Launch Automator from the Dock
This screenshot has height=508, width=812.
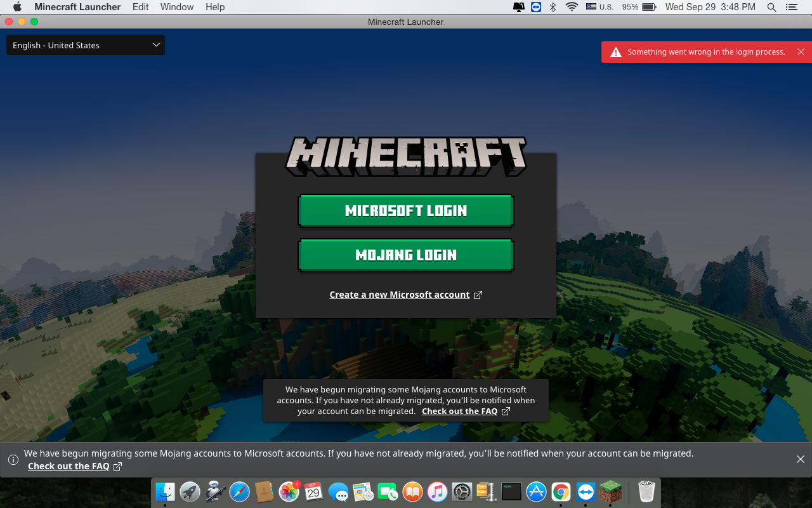coord(214,491)
